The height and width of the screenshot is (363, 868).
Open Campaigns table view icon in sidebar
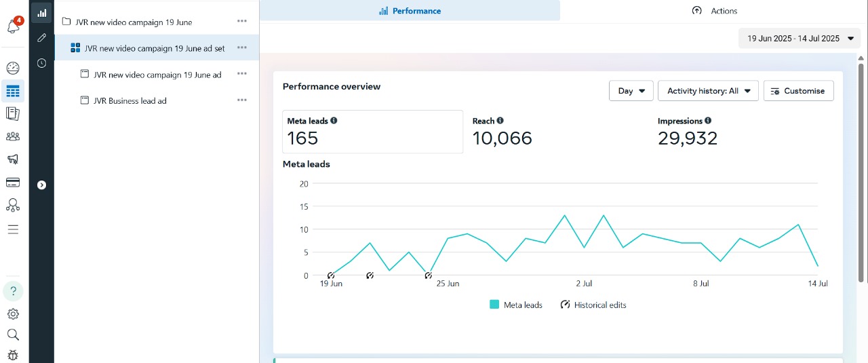pos(13,90)
